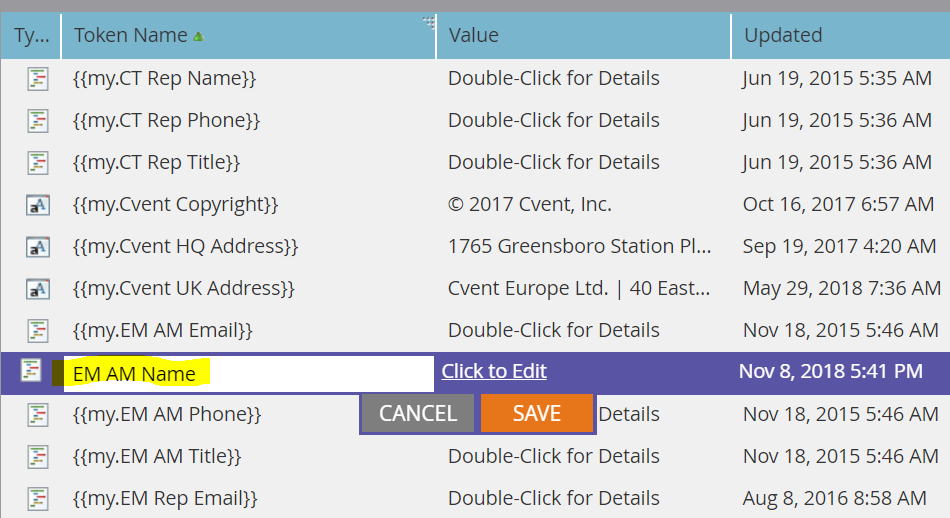Click the EM AM Phone token icon
This screenshot has width=950, height=518.
(38, 415)
